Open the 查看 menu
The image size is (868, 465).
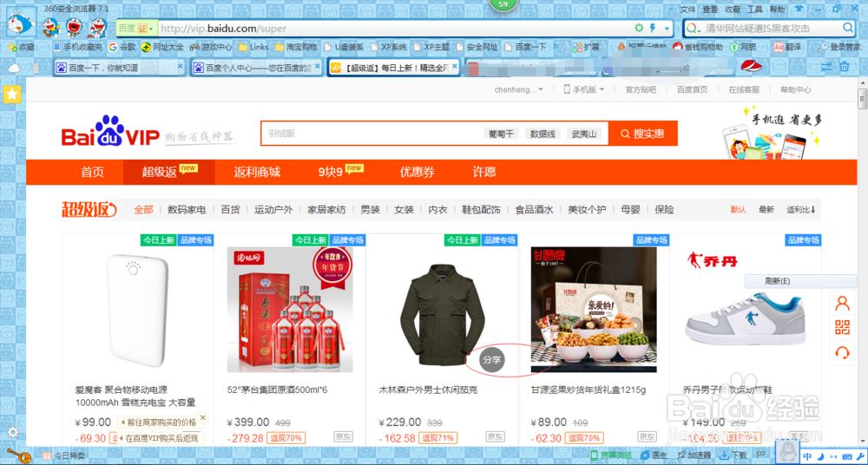[710, 10]
